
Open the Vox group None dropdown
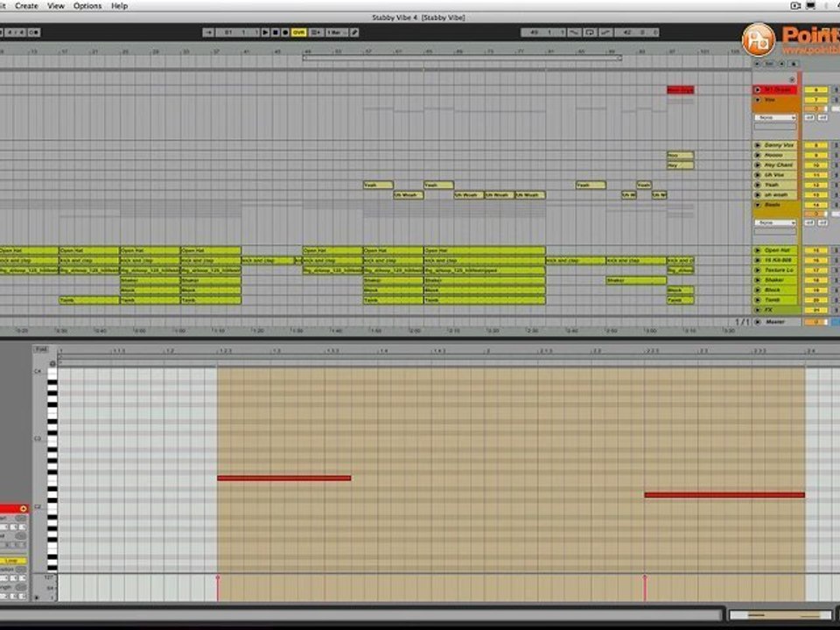(x=775, y=117)
